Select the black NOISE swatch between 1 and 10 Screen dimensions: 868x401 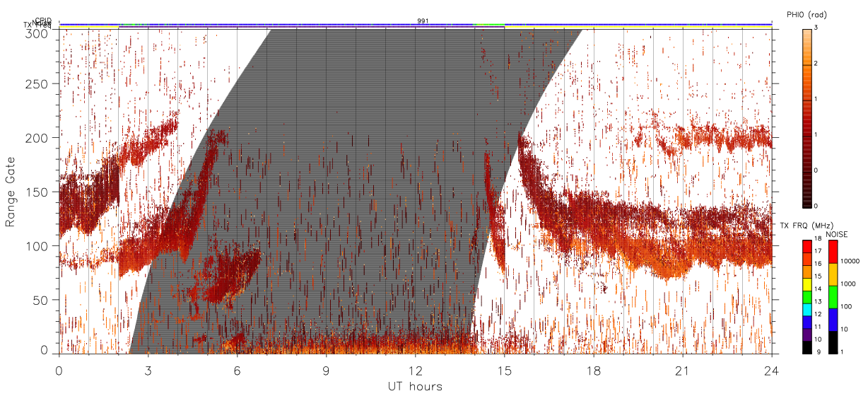tap(833, 342)
